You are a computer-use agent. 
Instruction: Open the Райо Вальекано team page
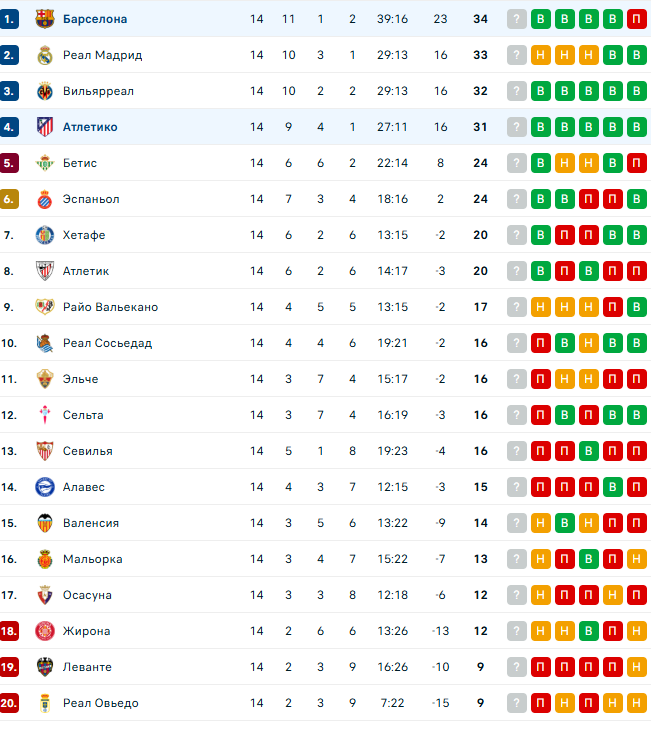(x=110, y=307)
